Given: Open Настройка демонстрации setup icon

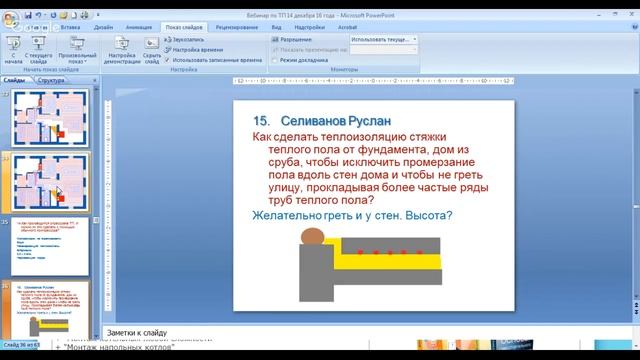Looking at the screenshot, I should click(x=122, y=43).
